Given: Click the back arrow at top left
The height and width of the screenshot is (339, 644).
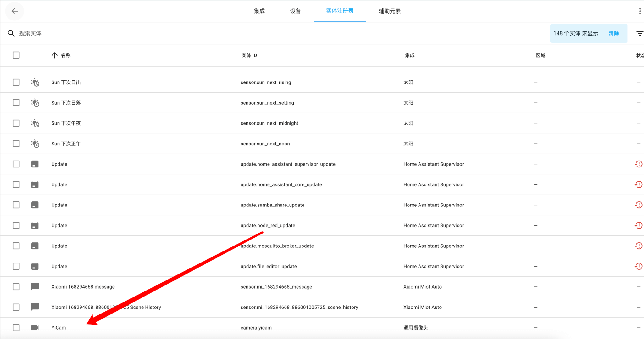Looking at the screenshot, I should point(14,11).
